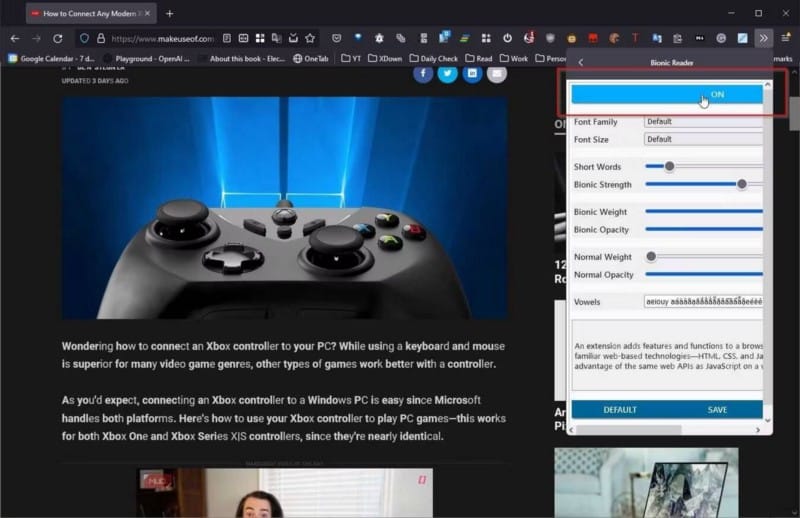The width and height of the screenshot is (800, 518).
Task: Click the Vowels text field
Action: [703, 301]
